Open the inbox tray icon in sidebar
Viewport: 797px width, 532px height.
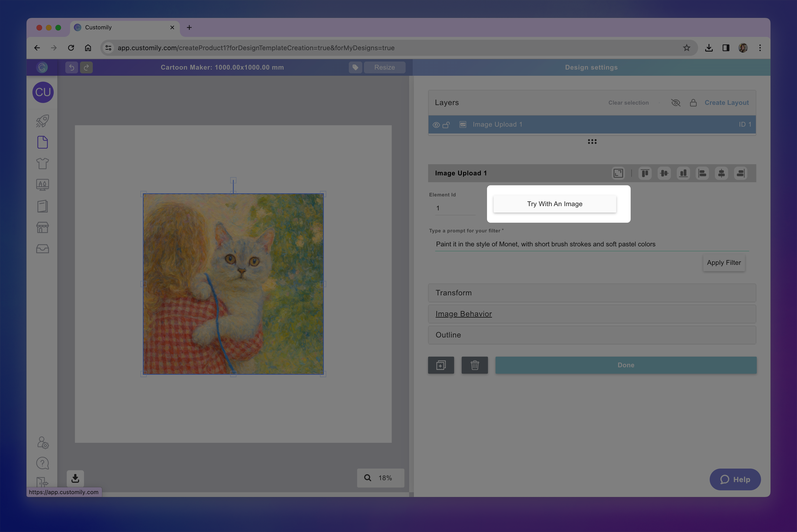pyautogui.click(x=42, y=249)
